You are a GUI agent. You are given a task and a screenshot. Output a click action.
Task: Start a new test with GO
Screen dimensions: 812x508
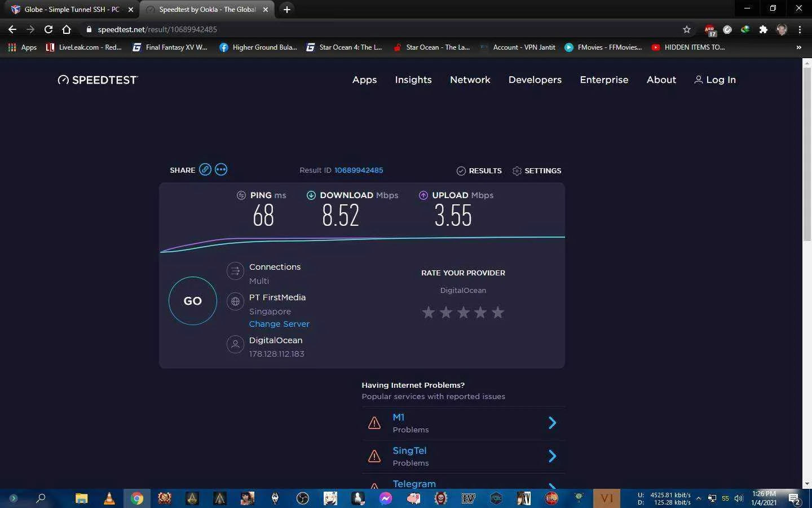click(x=193, y=301)
